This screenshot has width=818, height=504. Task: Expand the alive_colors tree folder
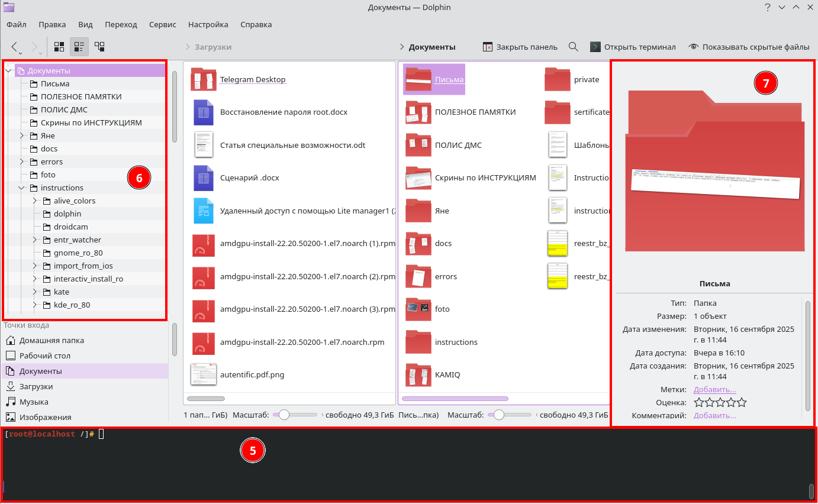[x=34, y=201]
